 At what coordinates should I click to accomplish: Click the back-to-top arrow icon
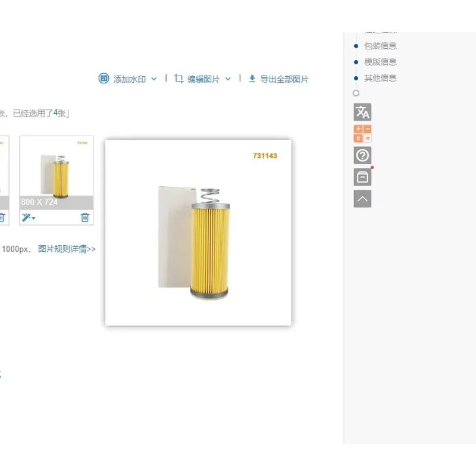(362, 199)
